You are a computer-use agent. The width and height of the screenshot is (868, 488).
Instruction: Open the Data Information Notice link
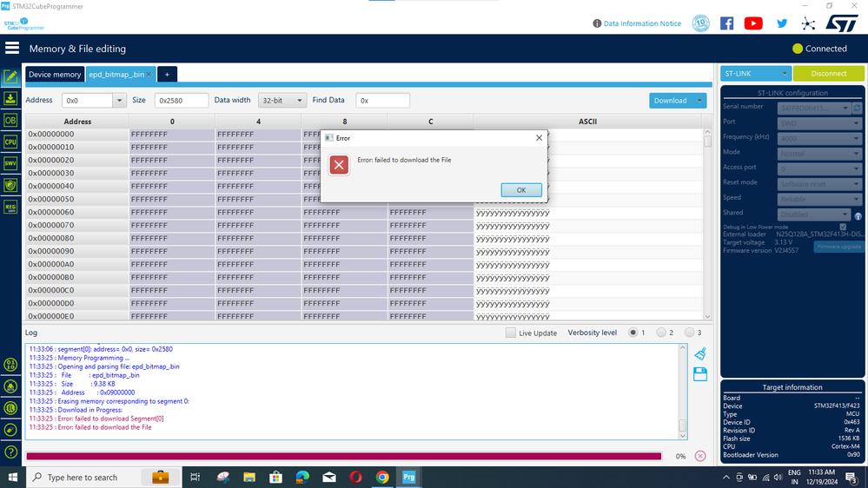click(642, 23)
